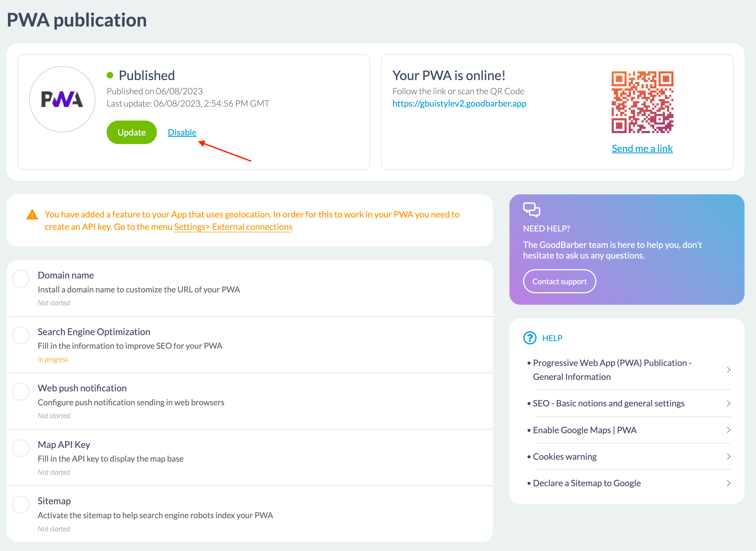Click the Send me a link link
The height and width of the screenshot is (551, 756).
(x=642, y=148)
